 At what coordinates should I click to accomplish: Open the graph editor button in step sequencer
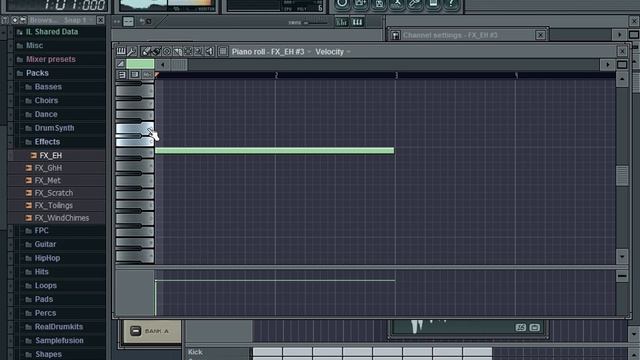(x=341, y=22)
